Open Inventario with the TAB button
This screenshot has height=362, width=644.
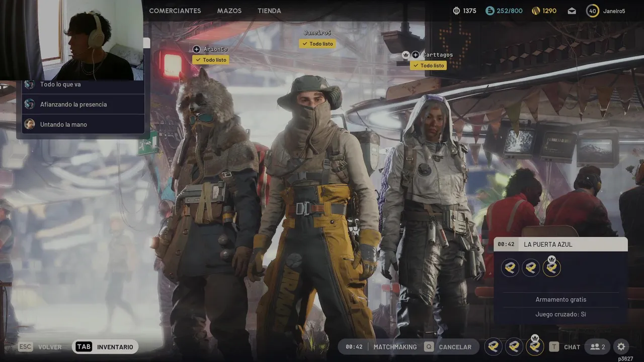point(105,347)
